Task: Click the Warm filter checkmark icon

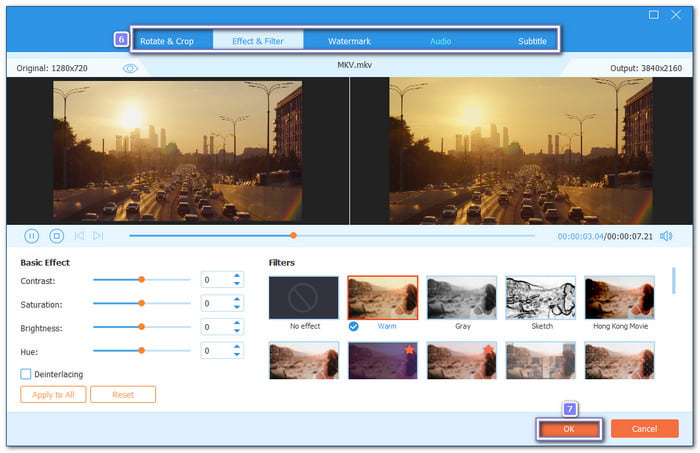Action: pyautogui.click(x=353, y=326)
